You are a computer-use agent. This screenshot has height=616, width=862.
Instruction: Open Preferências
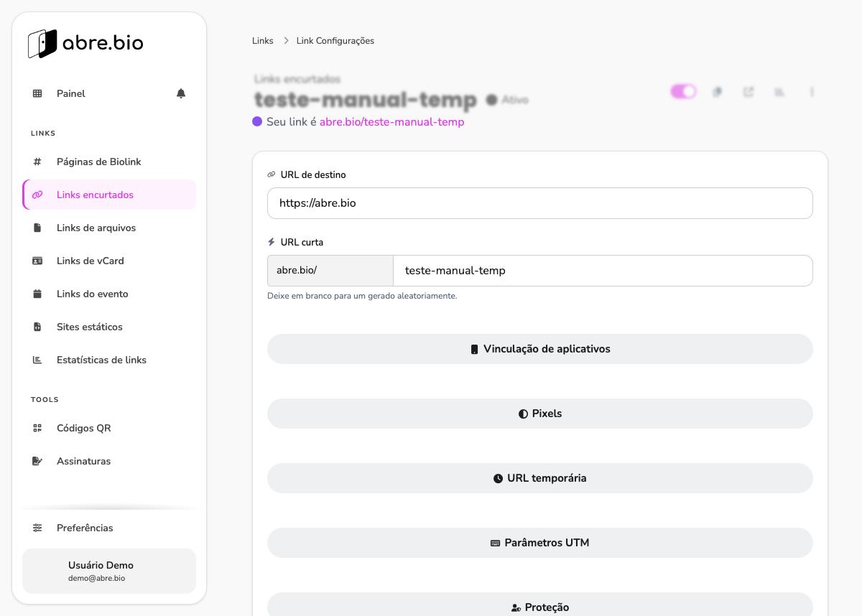coord(109,528)
